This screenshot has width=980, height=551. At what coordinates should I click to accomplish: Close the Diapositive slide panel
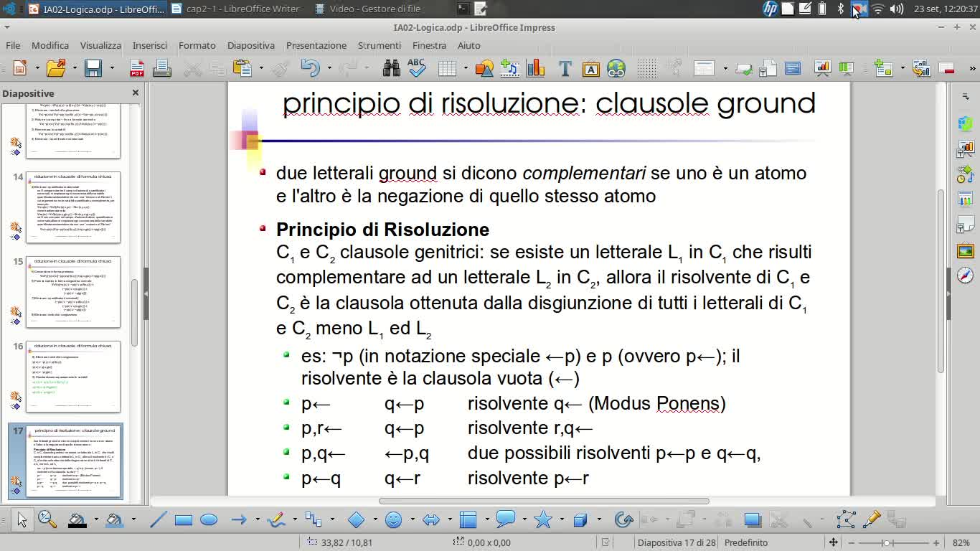136,93
